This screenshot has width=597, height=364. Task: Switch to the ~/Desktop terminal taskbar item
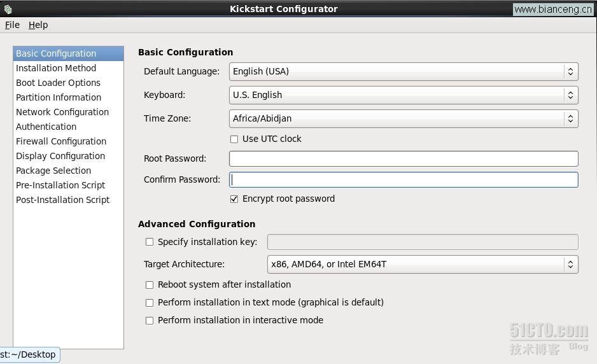[29, 355]
